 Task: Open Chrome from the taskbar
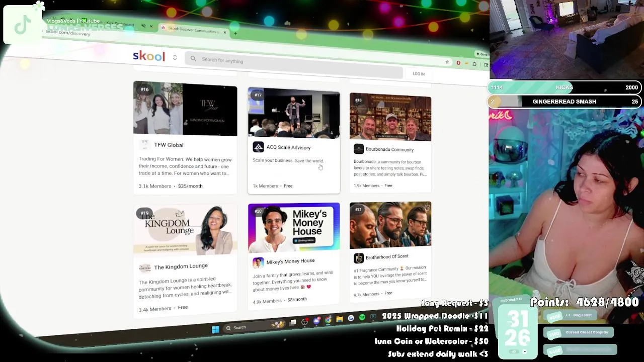(x=328, y=320)
